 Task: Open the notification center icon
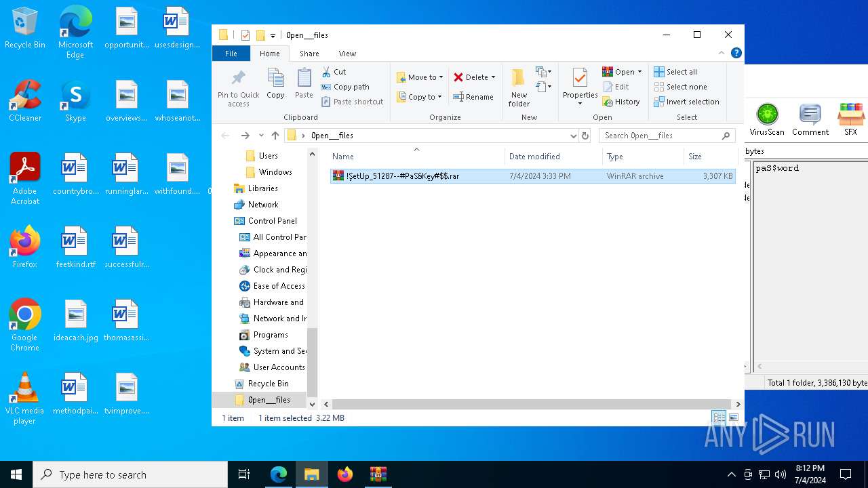(846, 474)
